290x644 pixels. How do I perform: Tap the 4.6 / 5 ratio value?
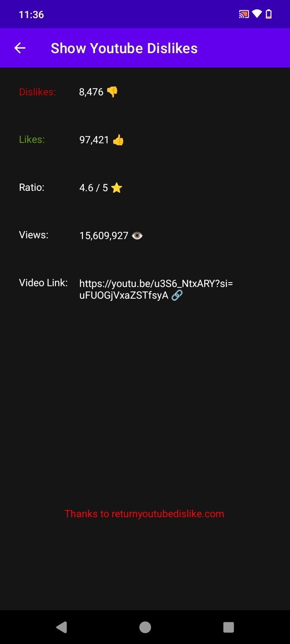(x=93, y=188)
